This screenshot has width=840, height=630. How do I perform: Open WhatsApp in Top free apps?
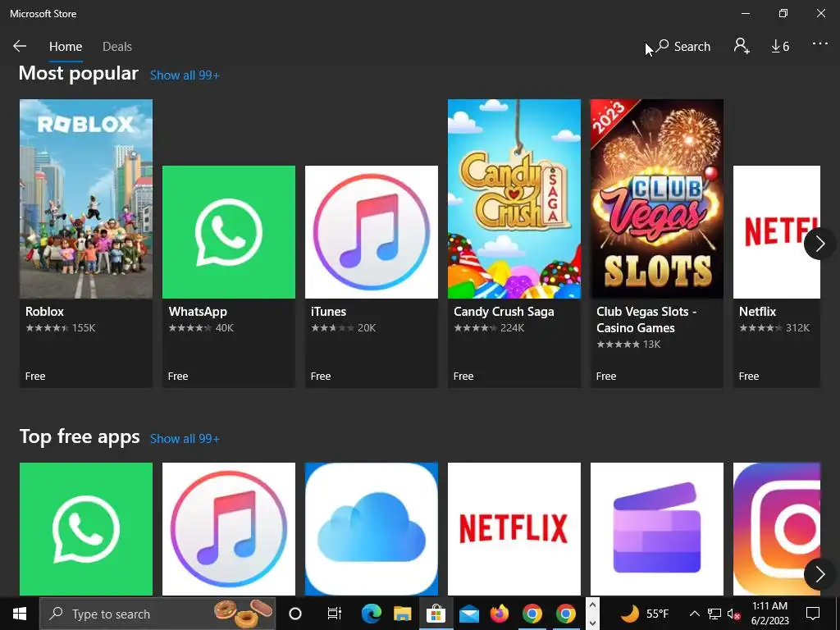click(85, 529)
